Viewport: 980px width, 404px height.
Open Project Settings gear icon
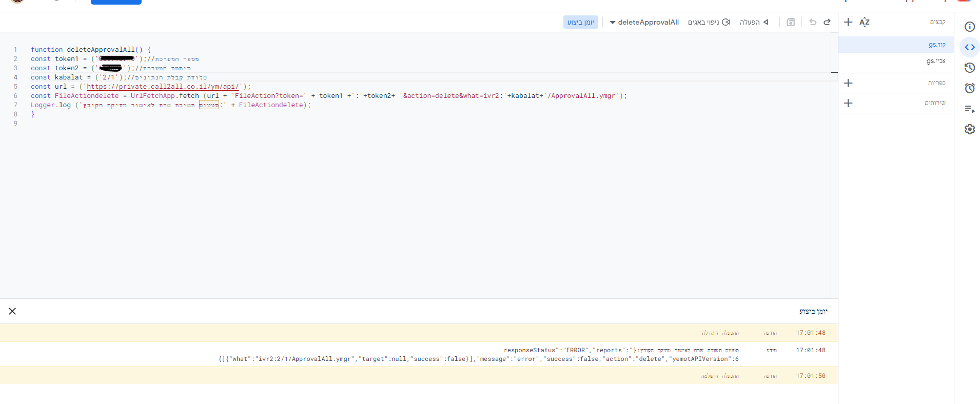click(969, 129)
